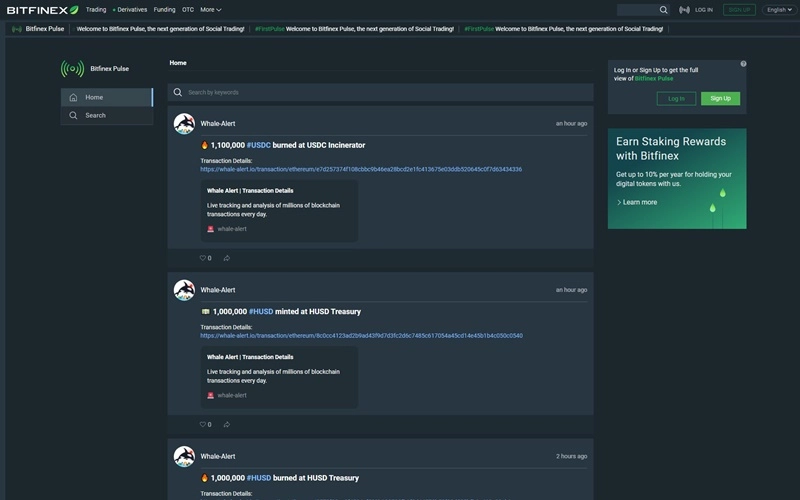Like the USDC burned post with heart
The width and height of the screenshot is (800, 500).
(x=203, y=258)
